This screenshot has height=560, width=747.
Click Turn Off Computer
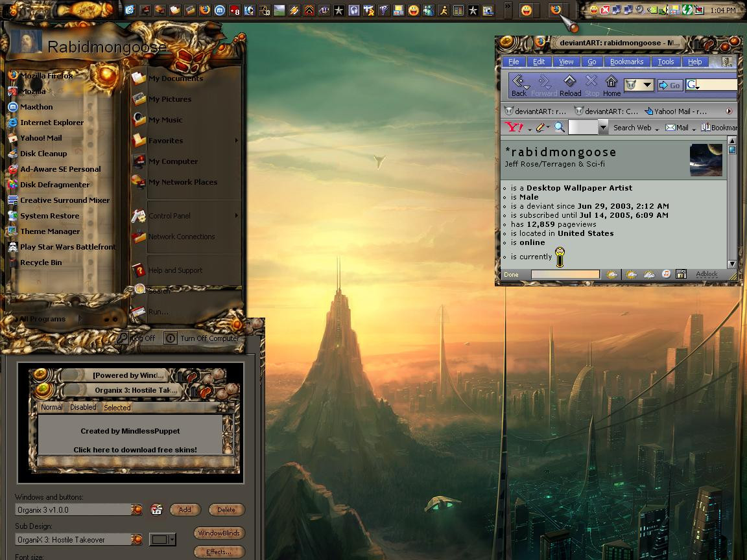tap(202, 338)
